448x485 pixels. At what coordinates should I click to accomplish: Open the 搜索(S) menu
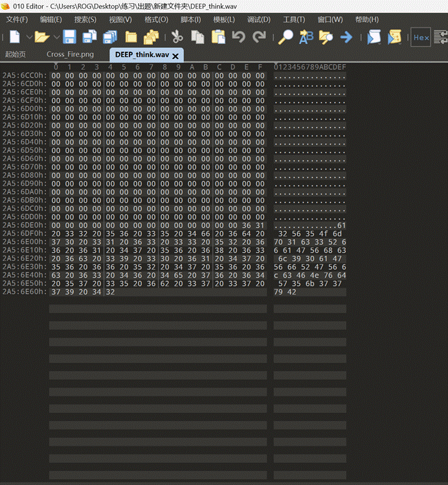pos(85,19)
